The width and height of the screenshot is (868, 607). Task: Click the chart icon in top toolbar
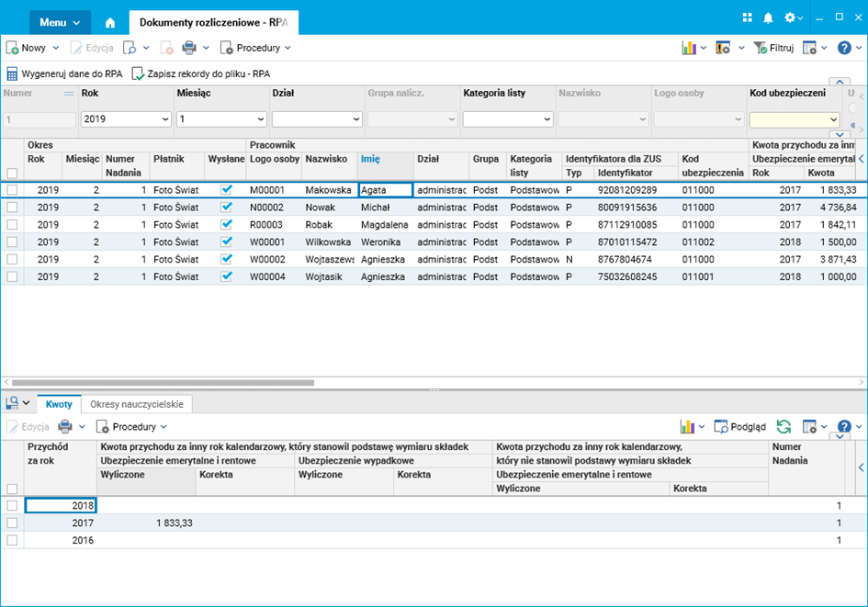689,48
